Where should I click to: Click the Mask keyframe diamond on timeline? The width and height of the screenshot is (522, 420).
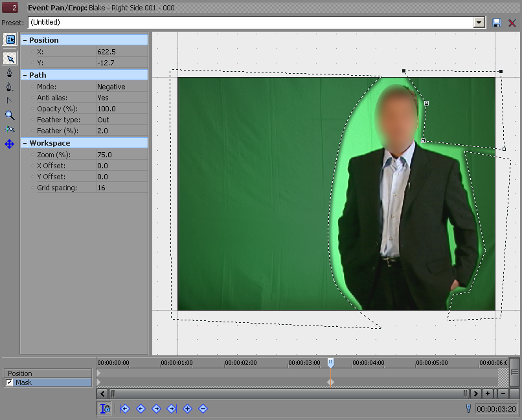pos(330,382)
